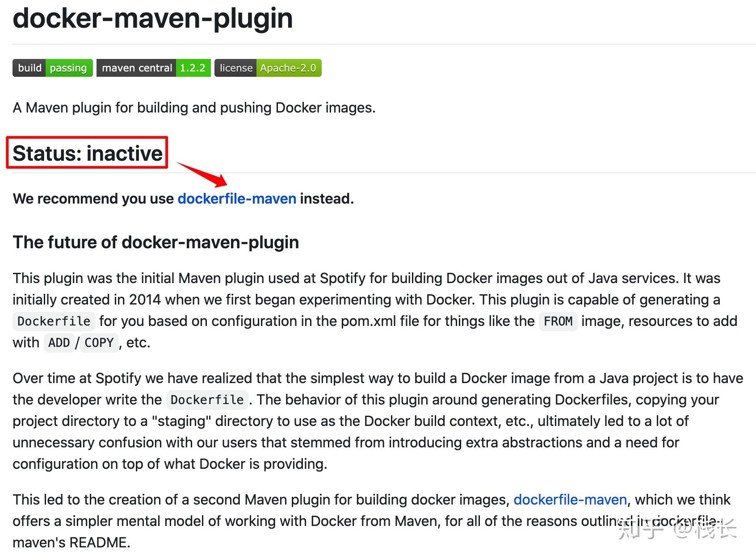Follow the dockerfile-maven link in the last paragraph
The width and height of the screenshot is (756, 559).
[x=570, y=500]
